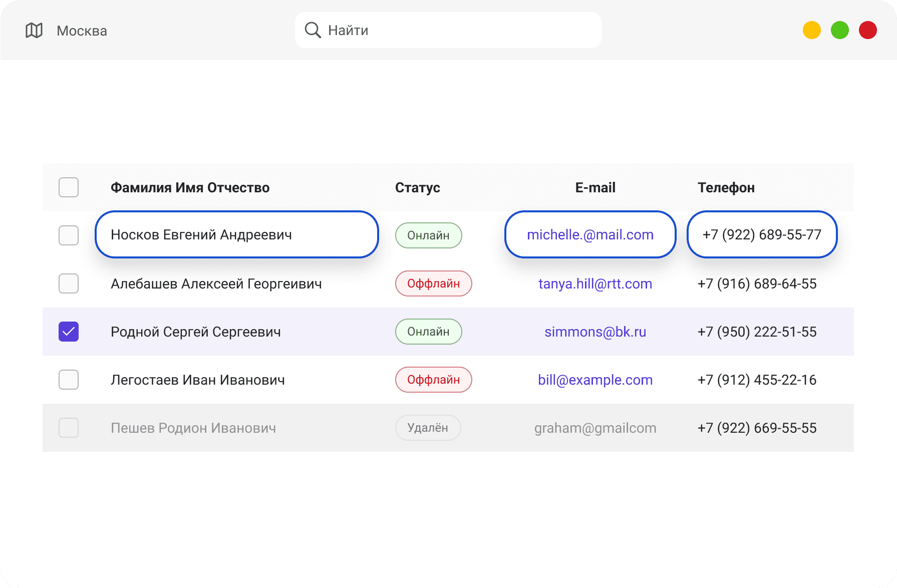Select the Алебашев Алексеей Георгиевич checkbox

pyautogui.click(x=69, y=283)
